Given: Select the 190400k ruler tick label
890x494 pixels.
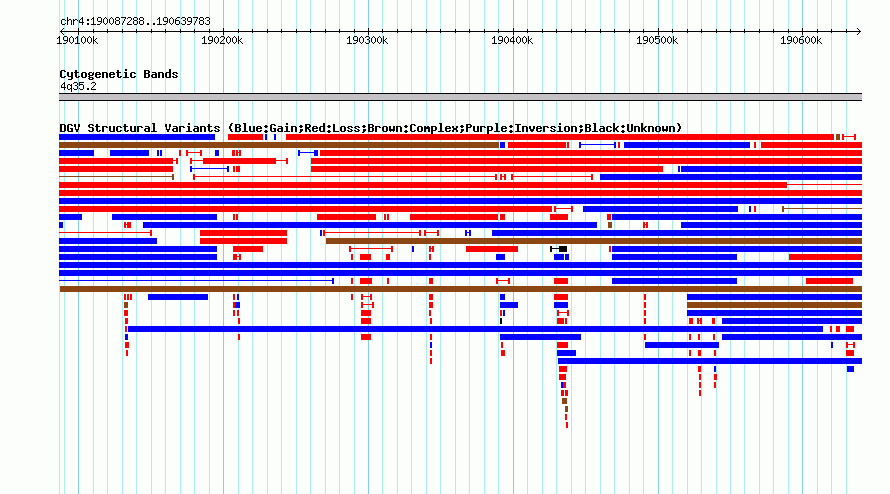Looking at the screenshot, I should tap(512, 40).
